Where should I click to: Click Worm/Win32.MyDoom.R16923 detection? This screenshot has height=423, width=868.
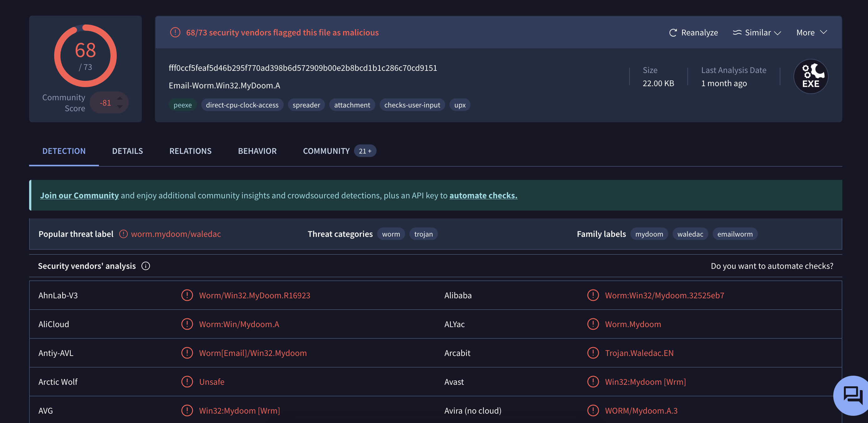254,295
